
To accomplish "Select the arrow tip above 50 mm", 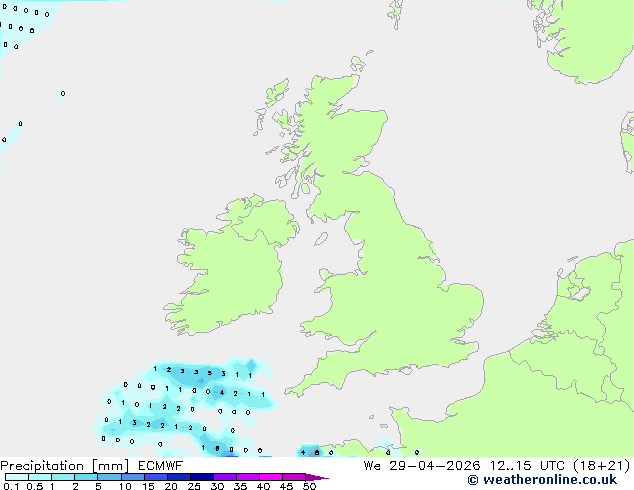I will [317, 477].
